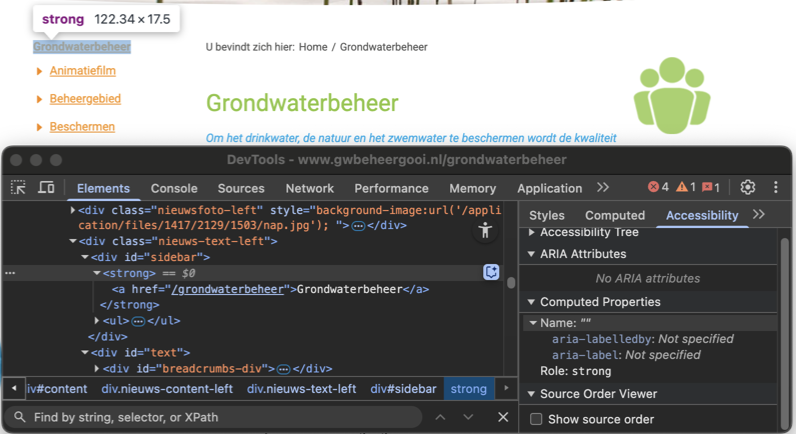
Task: Show more DevTools panel tabs
Action: (602, 187)
